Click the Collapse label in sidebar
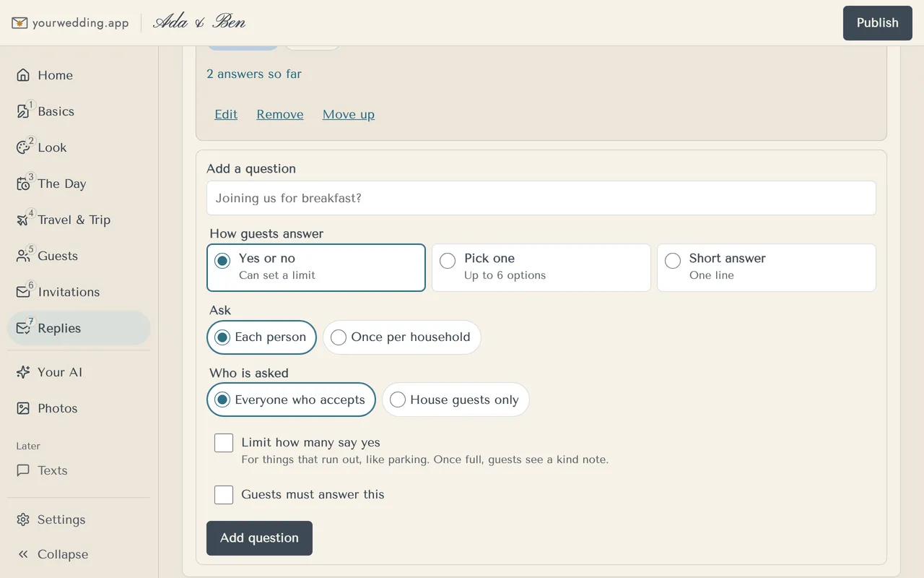This screenshot has height=578, width=924. pyautogui.click(x=63, y=554)
